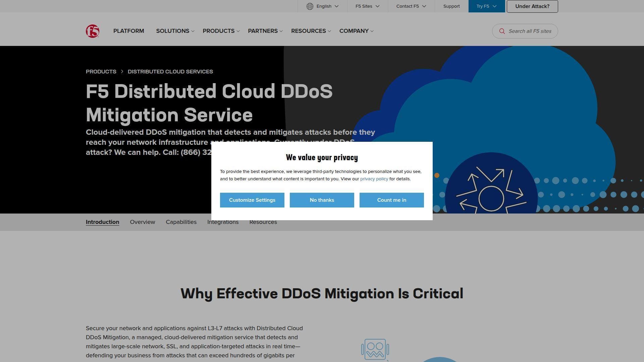644x362 pixels.
Task: Expand the Company menu
Action: point(356,31)
